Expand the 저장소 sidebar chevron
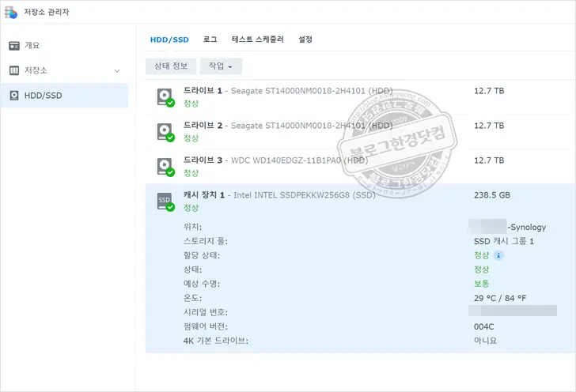Viewport: 576px width, 392px height. (117, 71)
